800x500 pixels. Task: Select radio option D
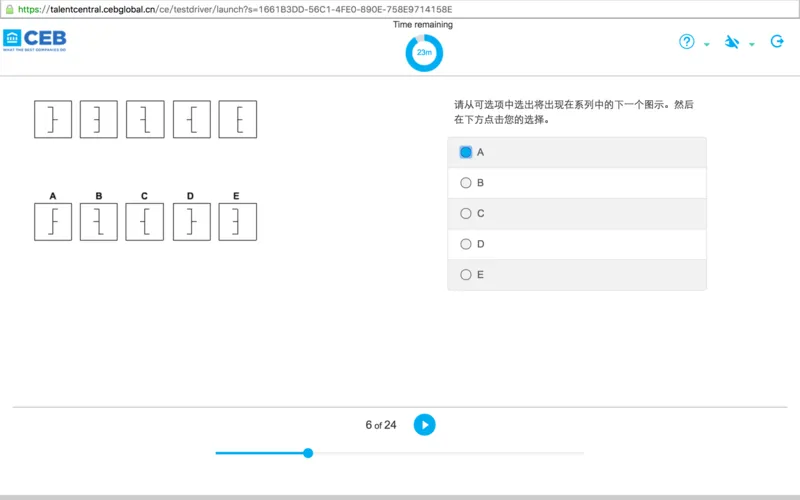(466, 244)
